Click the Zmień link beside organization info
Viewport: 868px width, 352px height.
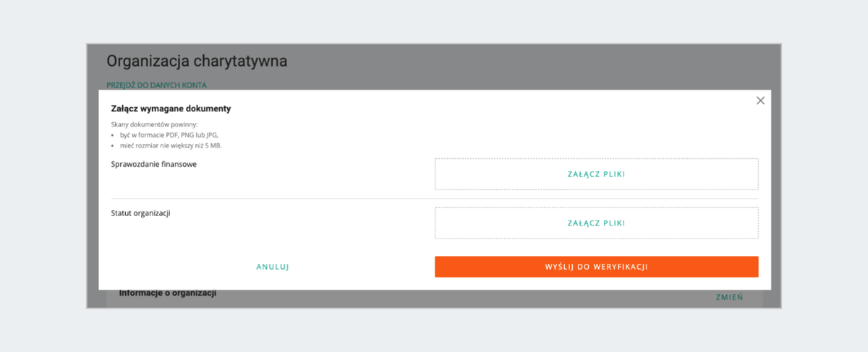pyautogui.click(x=729, y=297)
